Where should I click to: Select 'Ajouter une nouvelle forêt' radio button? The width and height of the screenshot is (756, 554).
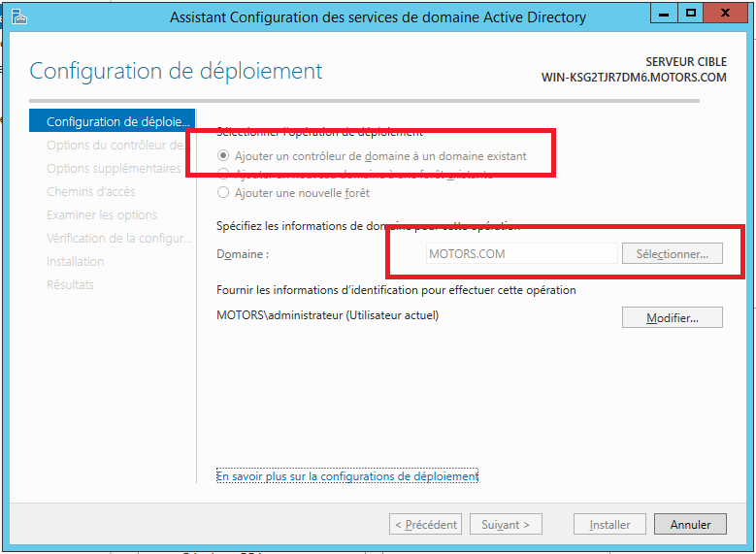pos(224,193)
